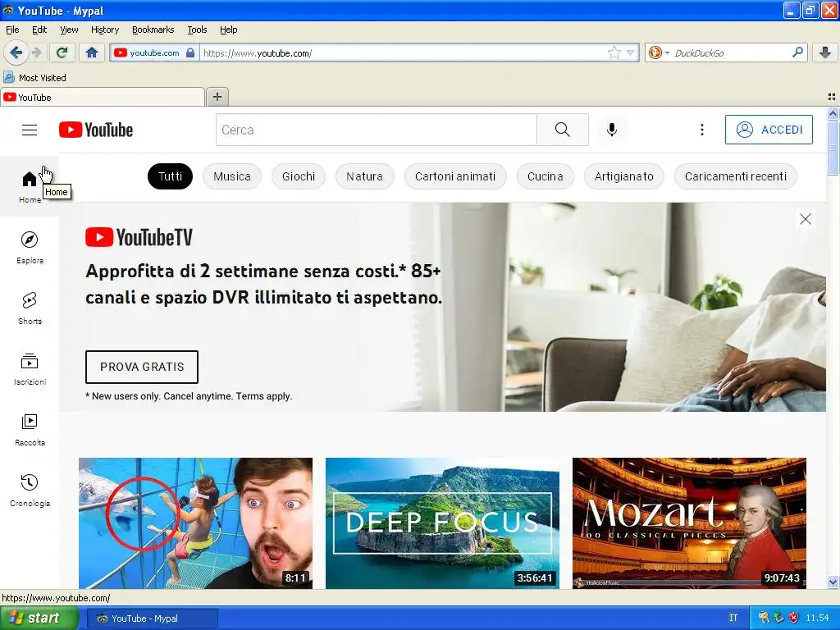Start voice search with microphone

pos(612,130)
